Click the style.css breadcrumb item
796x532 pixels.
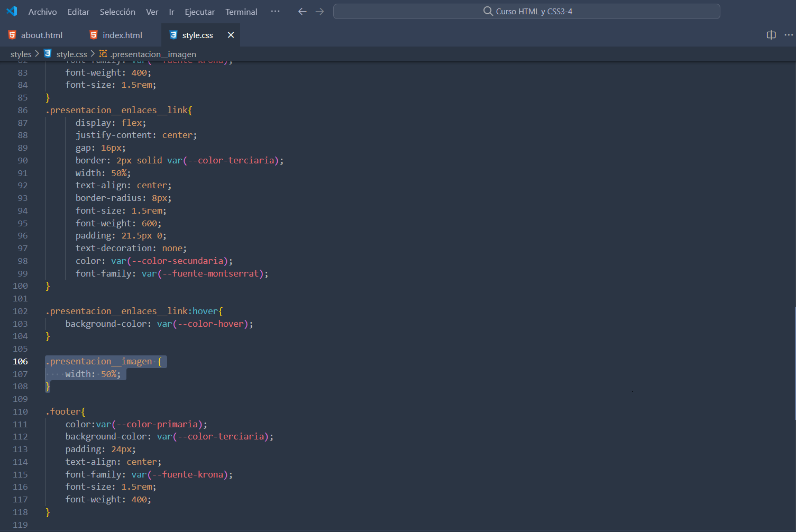click(x=71, y=54)
